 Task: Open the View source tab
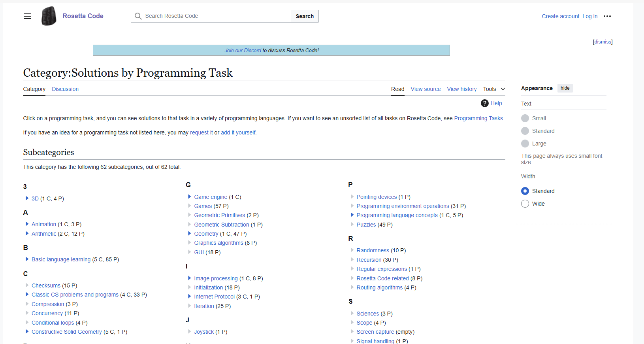pos(426,89)
